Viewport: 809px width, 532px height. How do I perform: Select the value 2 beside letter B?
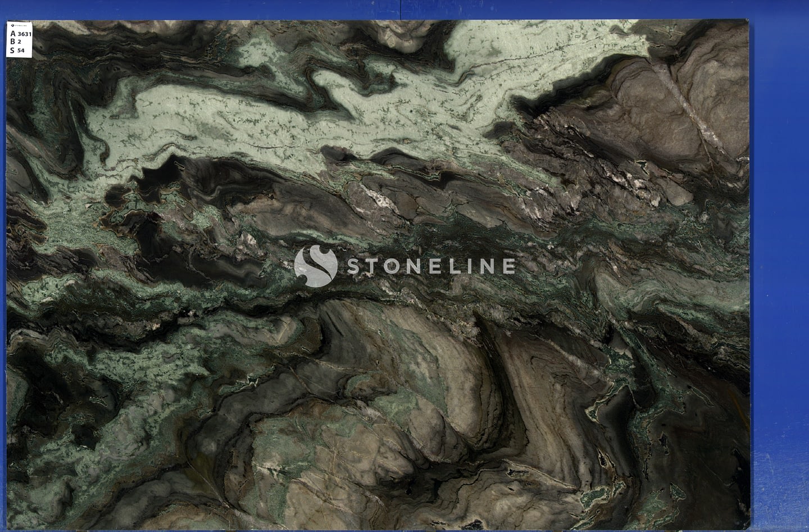[20, 42]
